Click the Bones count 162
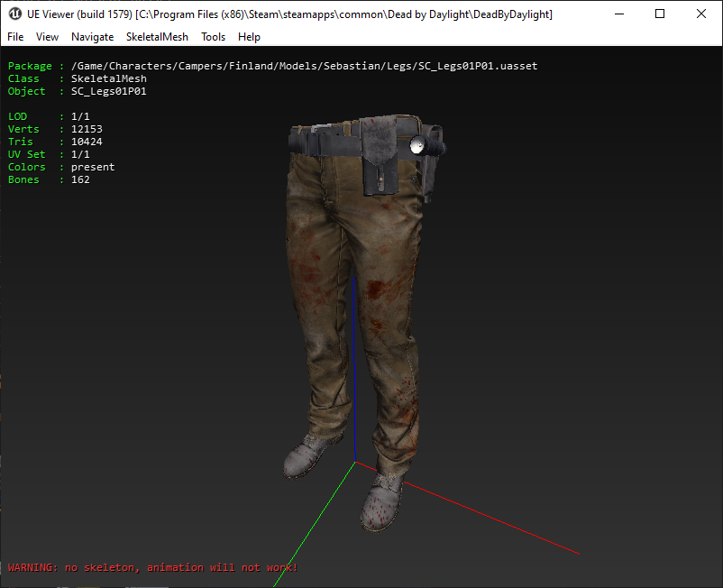Screen dimensions: 723x588 point(80,179)
